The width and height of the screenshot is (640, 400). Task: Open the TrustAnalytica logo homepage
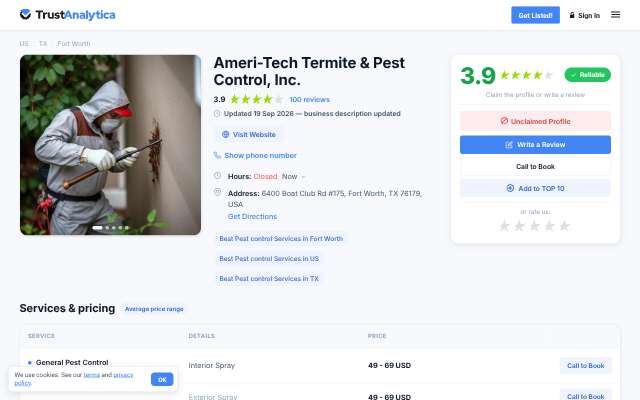[67, 15]
